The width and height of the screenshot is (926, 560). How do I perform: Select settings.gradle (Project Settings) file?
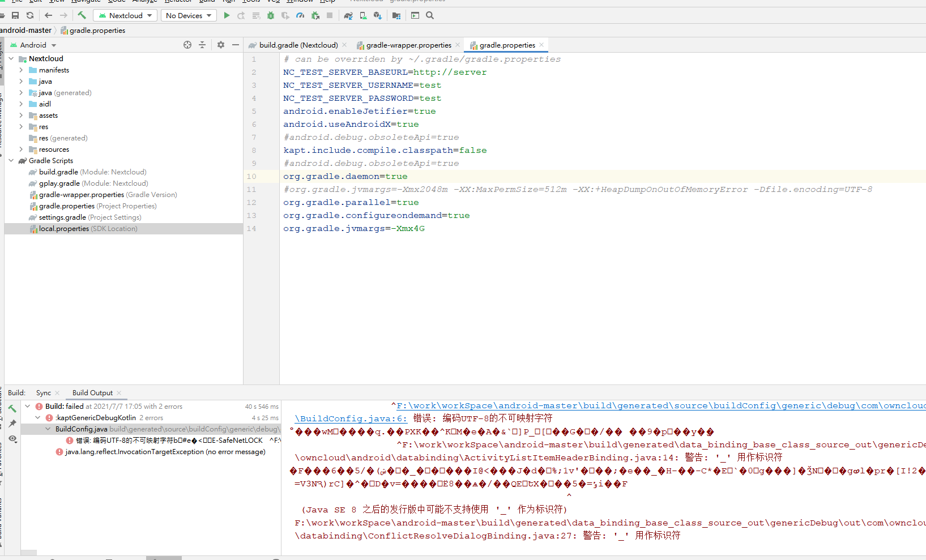coord(90,217)
